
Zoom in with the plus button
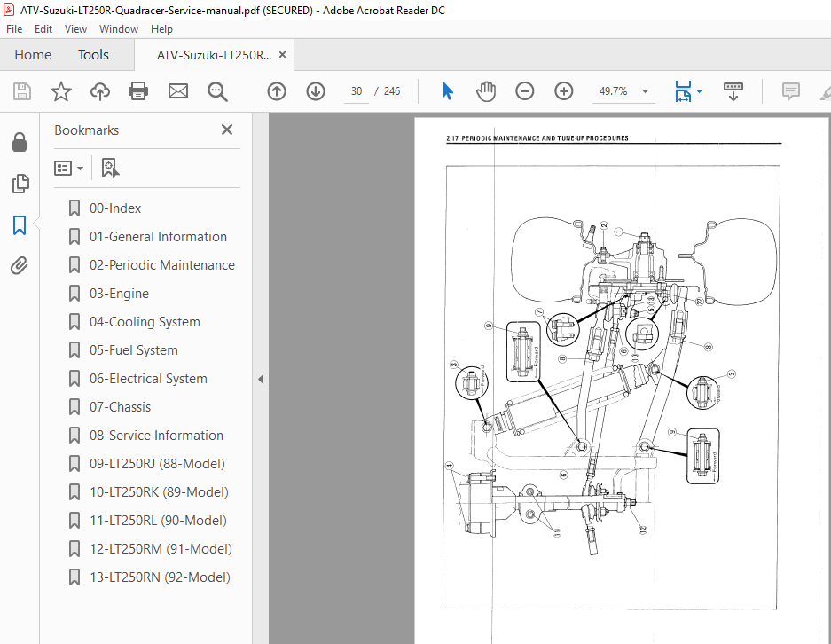[x=564, y=91]
